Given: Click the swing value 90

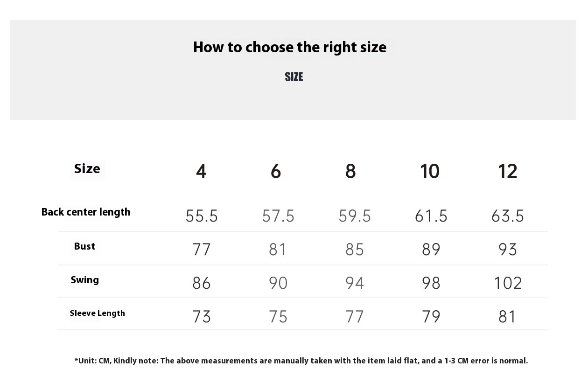Looking at the screenshot, I should click(278, 283).
